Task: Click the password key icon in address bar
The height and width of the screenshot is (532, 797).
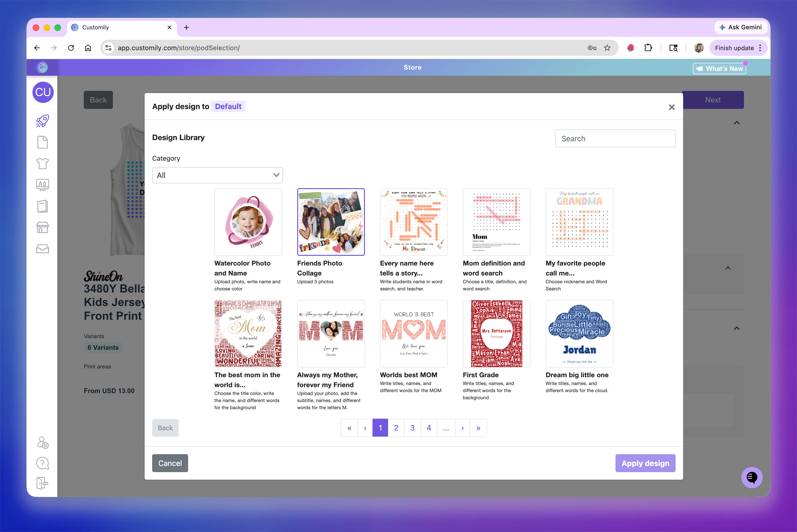Action: tap(592, 48)
